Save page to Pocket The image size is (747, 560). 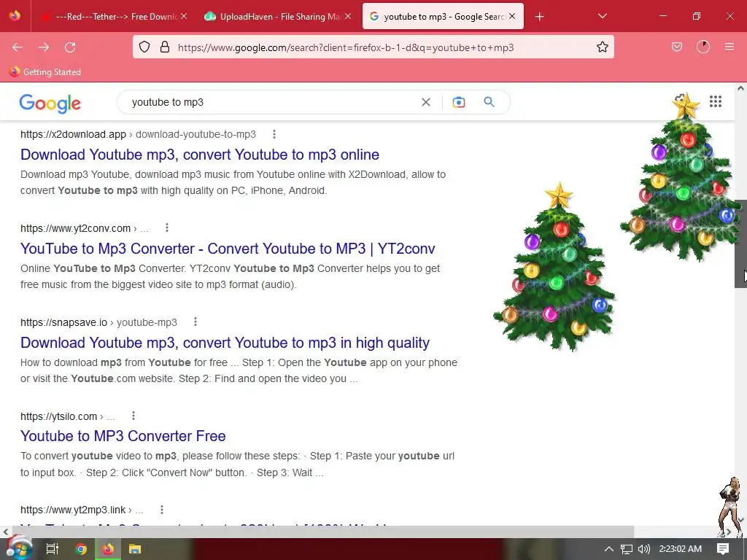click(x=676, y=47)
